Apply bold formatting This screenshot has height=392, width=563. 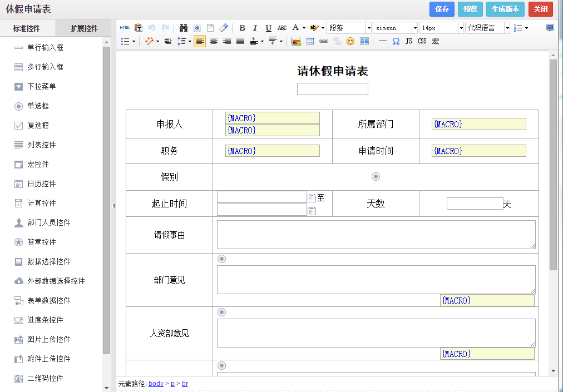(242, 28)
